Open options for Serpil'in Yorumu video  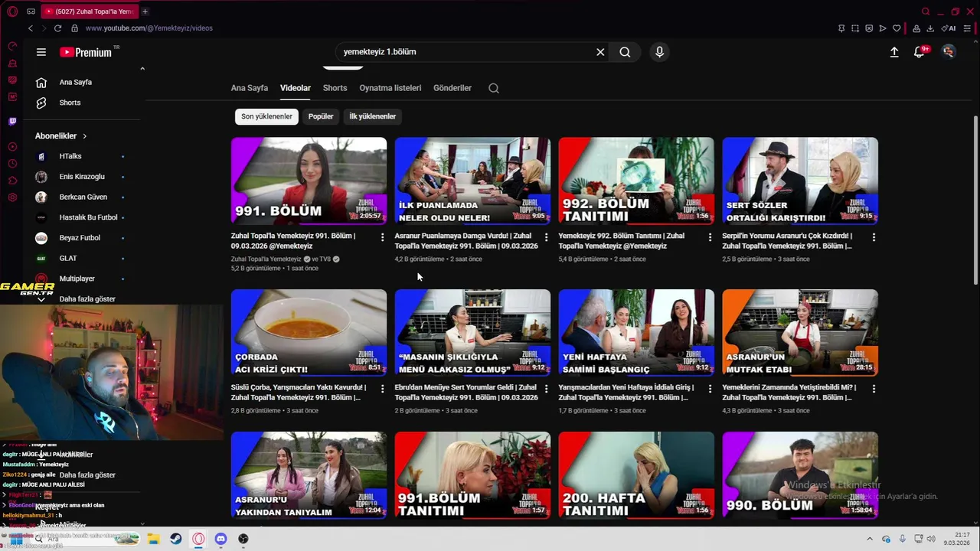point(874,237)
